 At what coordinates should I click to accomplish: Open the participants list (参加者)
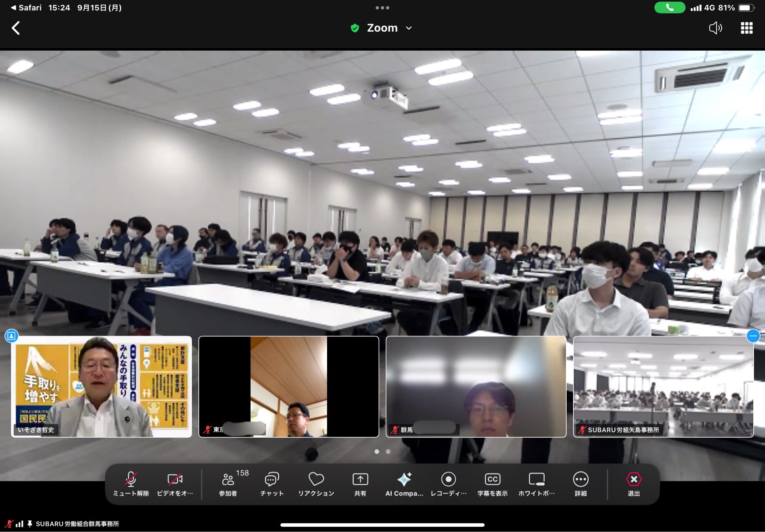228,483
